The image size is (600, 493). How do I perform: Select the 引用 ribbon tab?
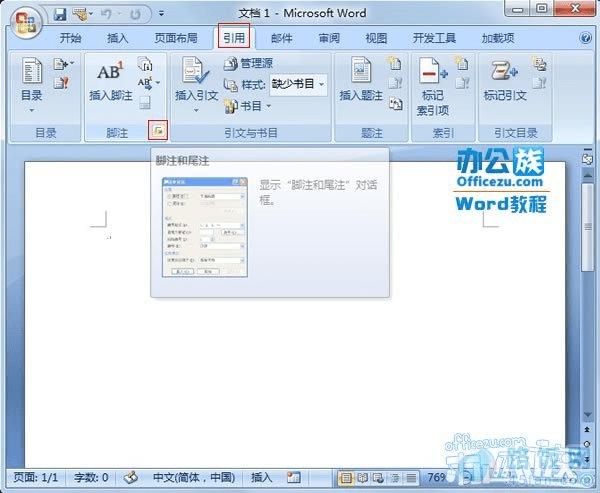pos(234,37)
